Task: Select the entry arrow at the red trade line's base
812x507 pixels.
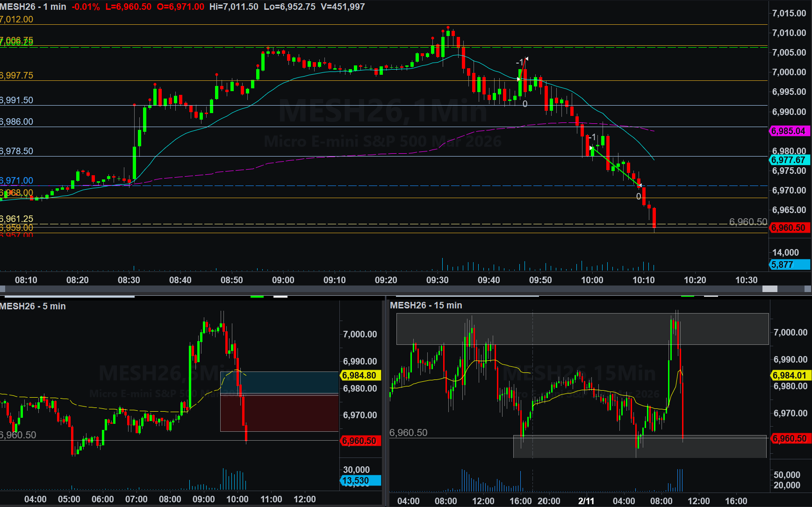Action: (x=518, y=79)
